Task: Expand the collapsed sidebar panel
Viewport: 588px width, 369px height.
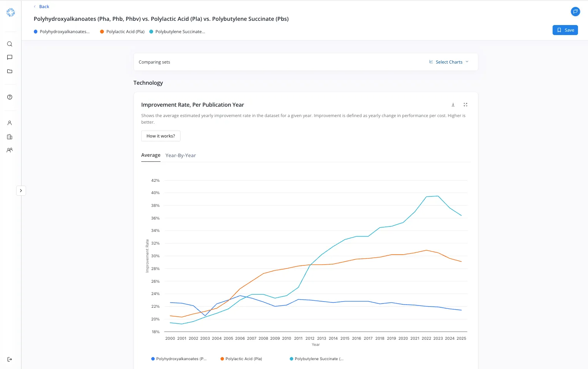Action: pyautogui.click(x=21, y=191)
